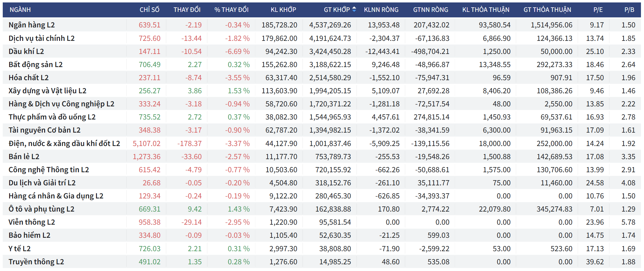
Task: Open the Ngân hàng L2 sector row
Action: point(32,25)
